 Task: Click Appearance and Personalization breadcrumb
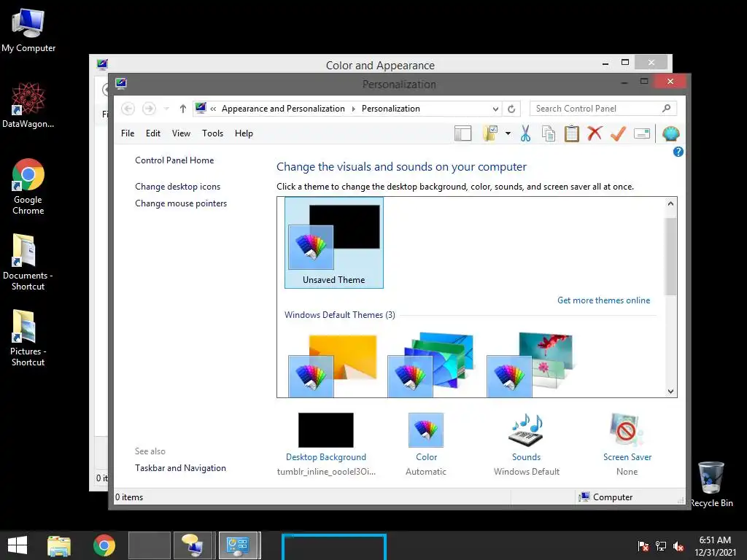[x=283, y=109]
